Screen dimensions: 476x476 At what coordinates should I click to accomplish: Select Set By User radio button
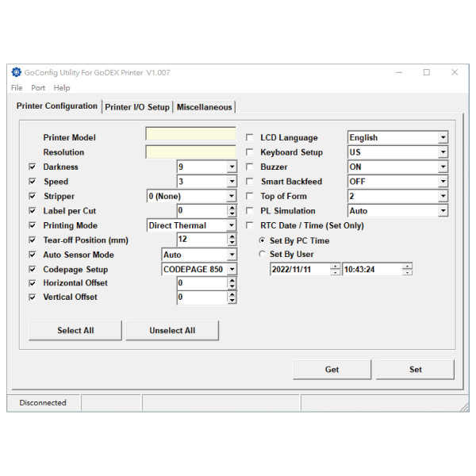click(x=262, y=254)
